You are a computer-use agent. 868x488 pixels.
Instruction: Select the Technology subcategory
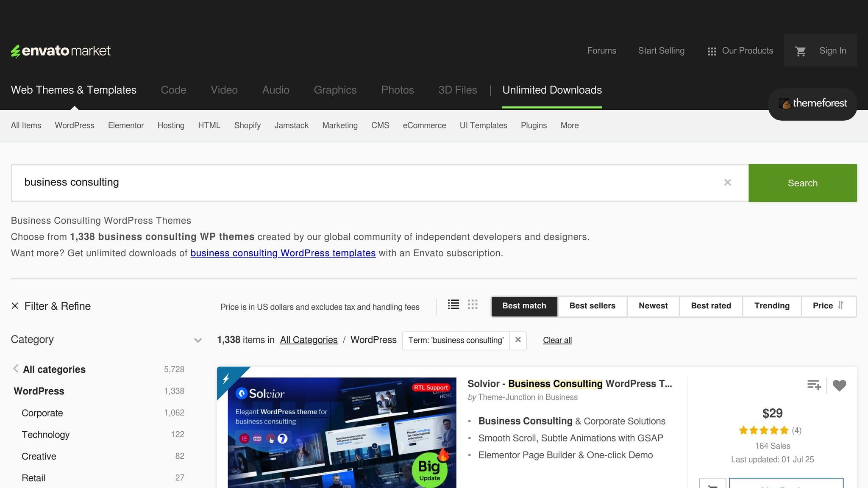(45, 435)
